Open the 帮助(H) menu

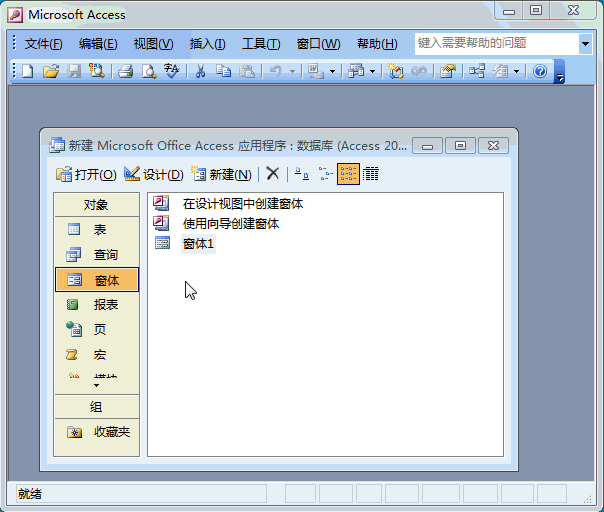377,44
